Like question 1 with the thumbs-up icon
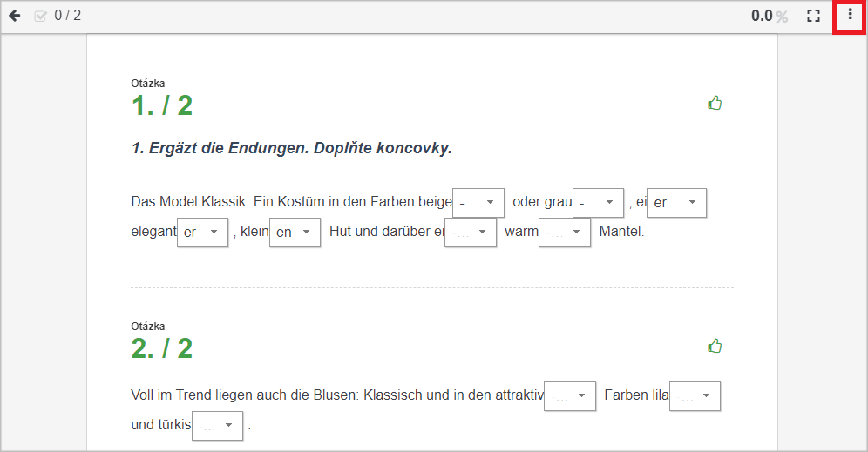 [x=715, y=103]
